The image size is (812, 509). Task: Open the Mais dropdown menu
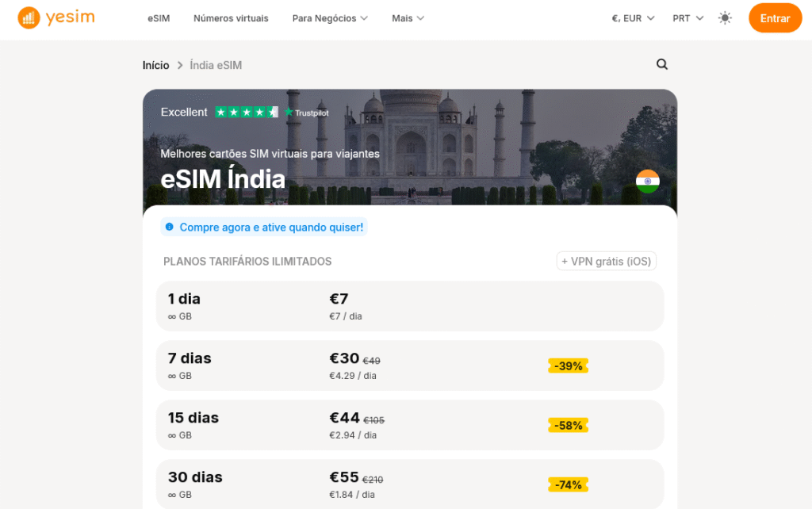[408, 18]
